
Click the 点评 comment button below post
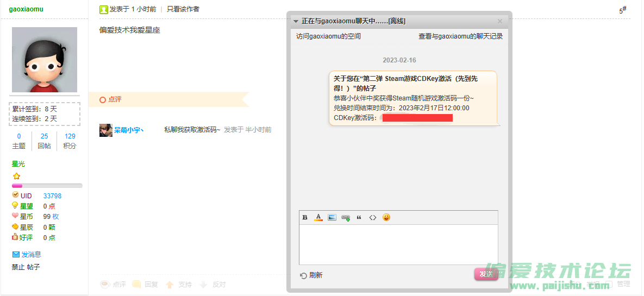pyautogui.click(x=114, y=284)
